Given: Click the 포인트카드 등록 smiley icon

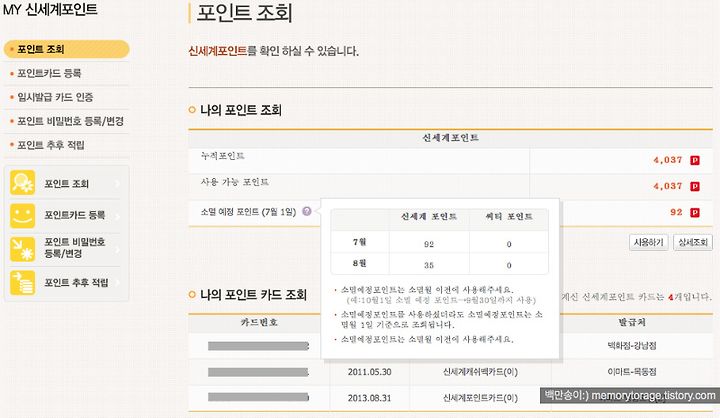Looking at the screenshot, I should (x=22, y=215).
